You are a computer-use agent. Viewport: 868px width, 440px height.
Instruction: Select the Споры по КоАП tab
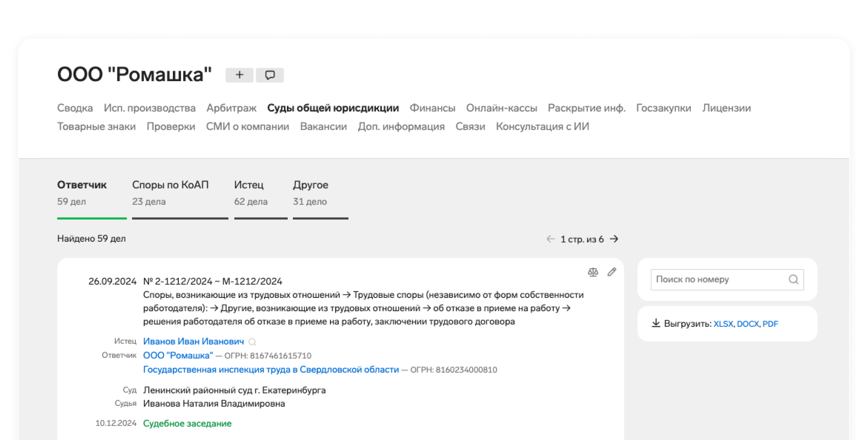pos(170,193)
